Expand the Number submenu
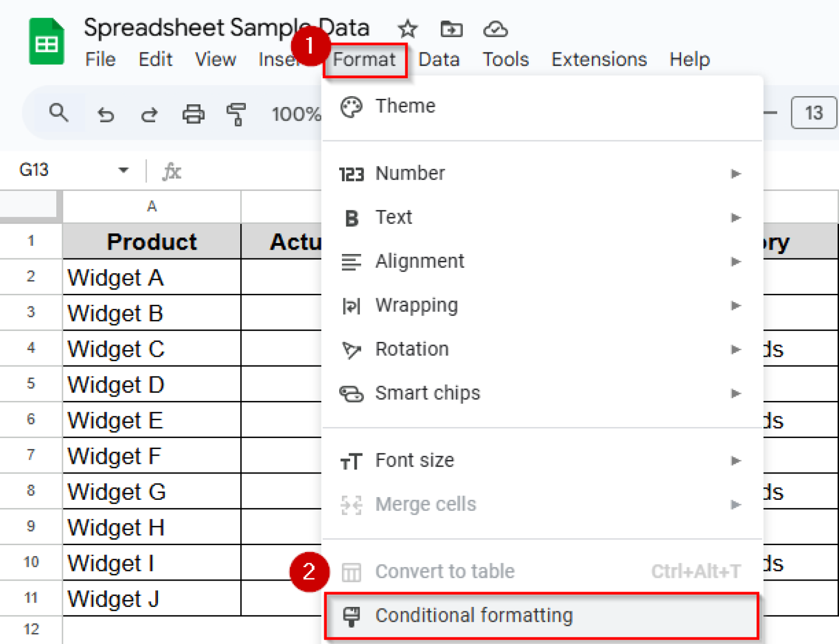 point(735,174)
